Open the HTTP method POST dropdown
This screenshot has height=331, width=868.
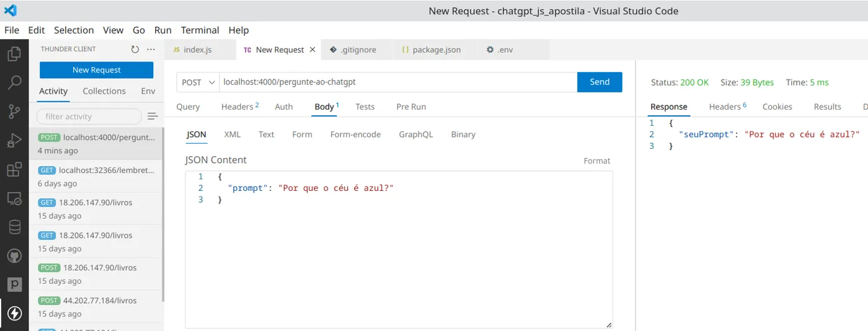[198, 82]
